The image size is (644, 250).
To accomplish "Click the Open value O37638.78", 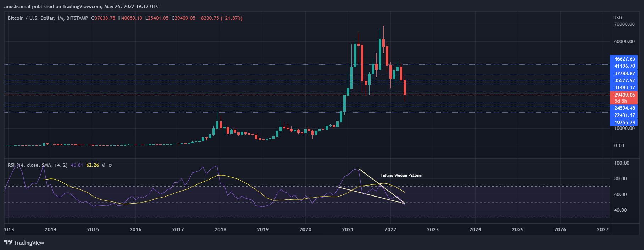I will (x=103, y=18).
